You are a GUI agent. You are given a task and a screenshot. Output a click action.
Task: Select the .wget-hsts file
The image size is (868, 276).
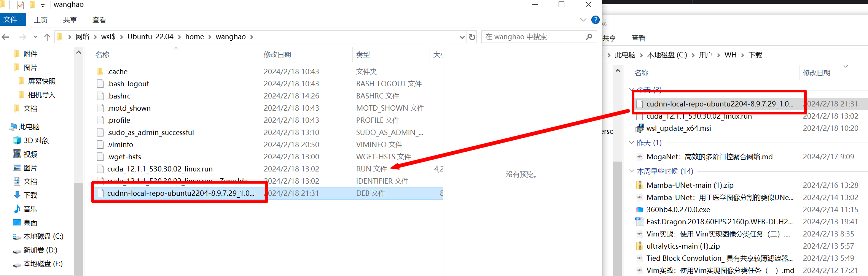(124, 157)
